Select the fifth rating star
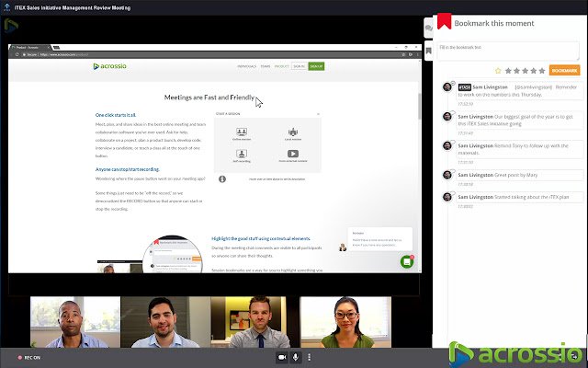Viewport: 588px width, 368px height. [x=534, y=71]
